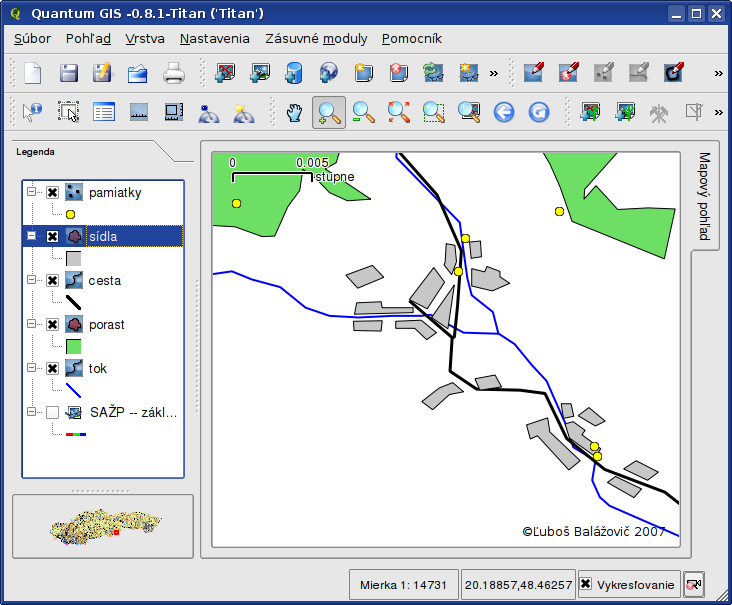Image resolution: width=732 pixels, height=605 pixels.
Task: Click the New Project blank page icon
Action: (33, 73)
